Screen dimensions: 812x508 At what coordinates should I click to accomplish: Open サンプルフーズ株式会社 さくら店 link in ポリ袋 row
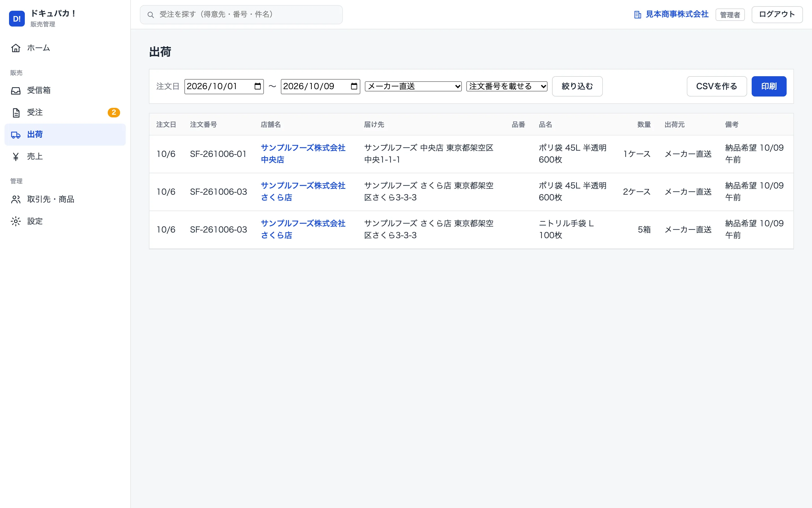[303, 192]
